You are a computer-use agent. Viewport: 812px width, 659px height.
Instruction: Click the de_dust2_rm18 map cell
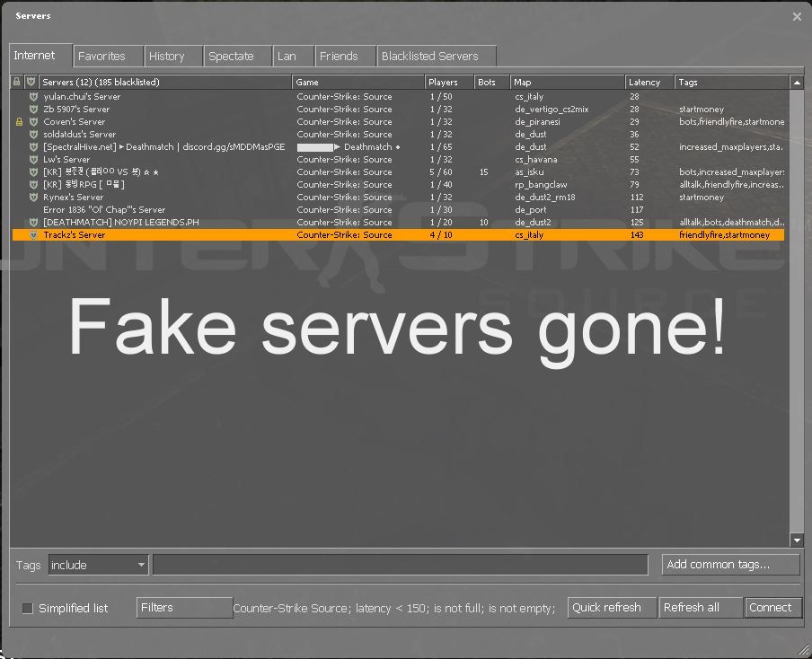[545, 198]
